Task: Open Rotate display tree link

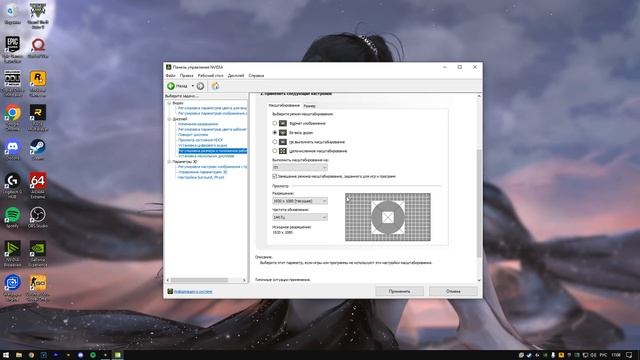Action: 193,135
